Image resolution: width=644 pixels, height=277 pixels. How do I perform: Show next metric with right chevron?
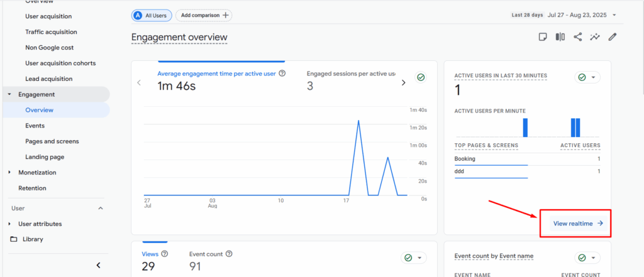tap(403, 82)
